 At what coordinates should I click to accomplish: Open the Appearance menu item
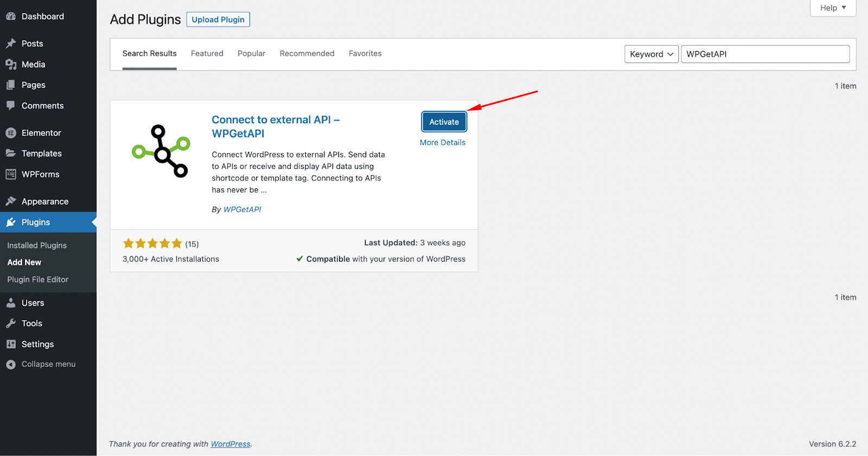48,201
